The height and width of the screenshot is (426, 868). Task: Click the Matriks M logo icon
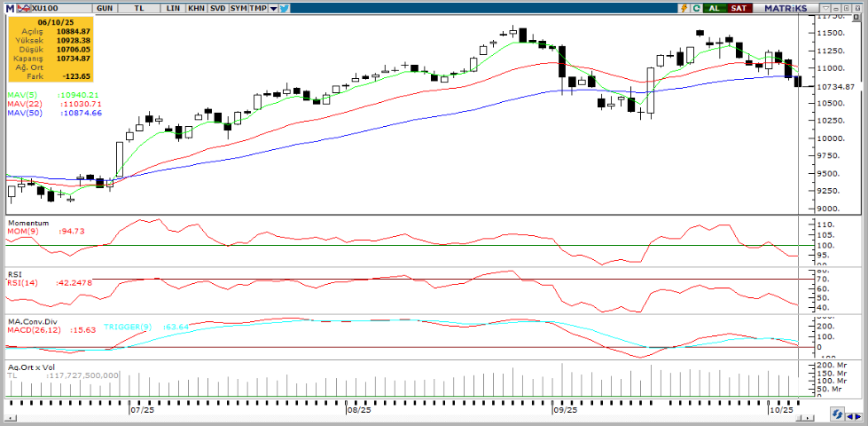pyautogui.click(x=8, y=7)
